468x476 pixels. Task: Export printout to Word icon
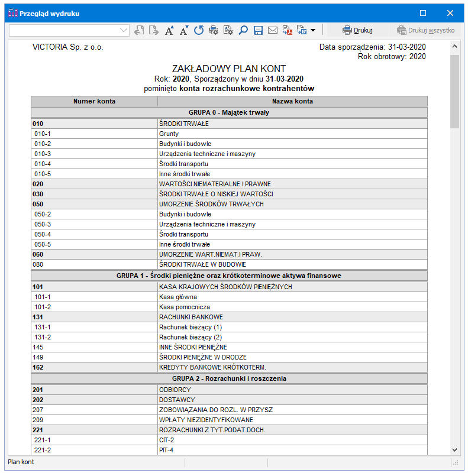(302, 30)
